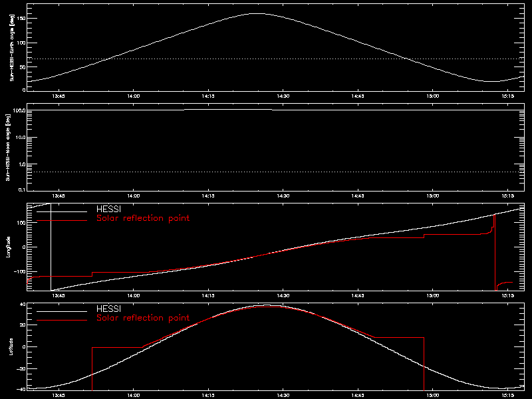The width and height of the screenshot is (532, 399).
Task: Select HESSI legend label in Longitude plot
Action: point(108,209)
